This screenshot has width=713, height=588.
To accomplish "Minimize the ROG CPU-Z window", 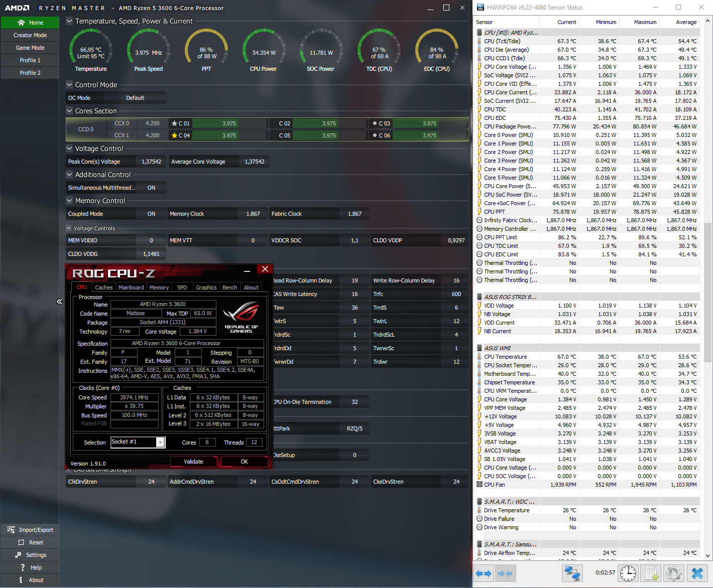I will [x=247, y=271].
